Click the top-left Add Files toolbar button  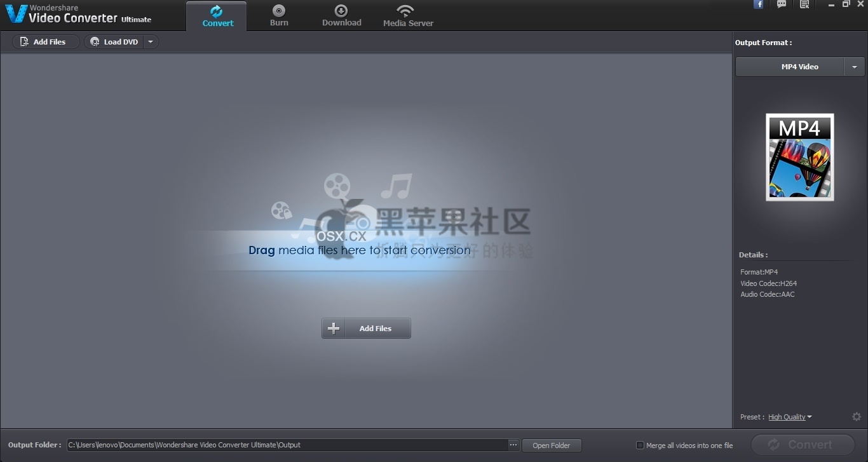coord(46,42)
